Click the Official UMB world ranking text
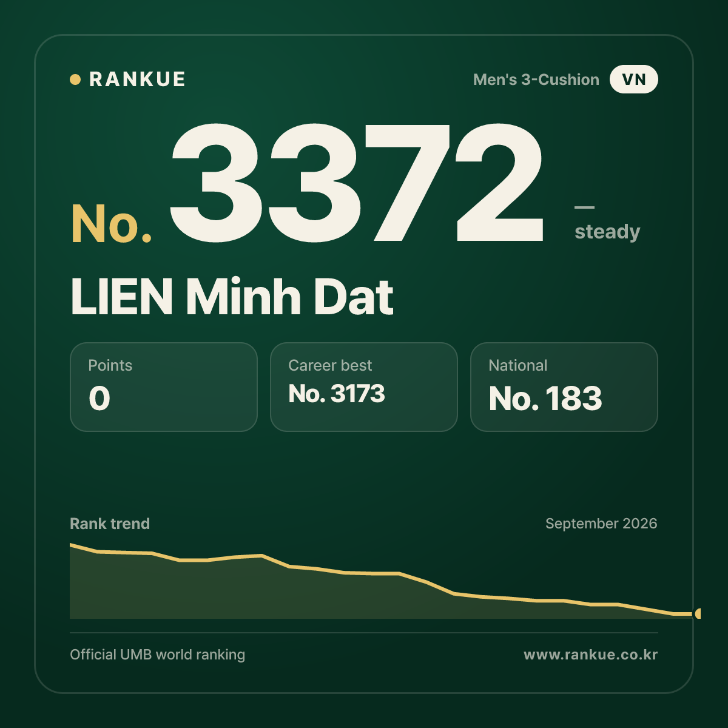Screen dimensions: 728x728 pos(158,655)
